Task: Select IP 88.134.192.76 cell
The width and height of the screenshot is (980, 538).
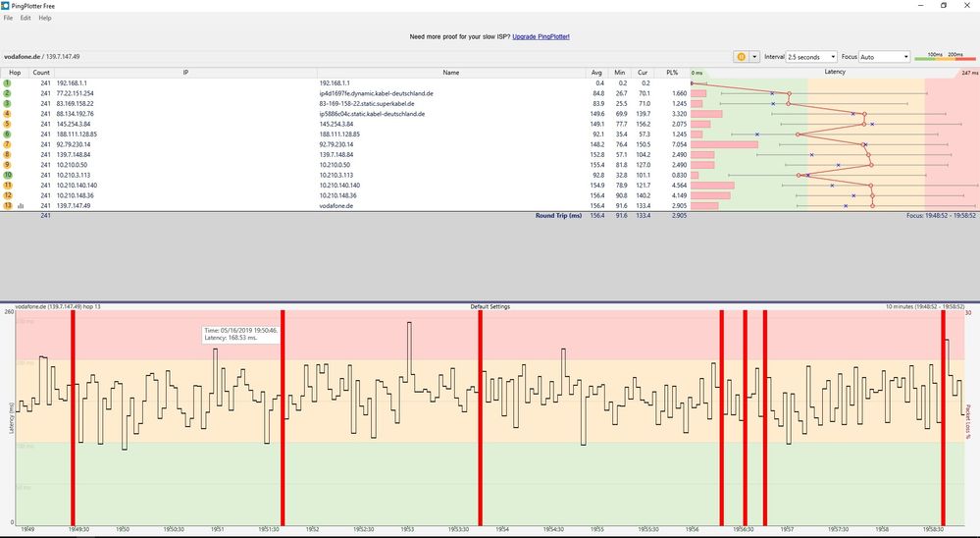Action: pos(75,114)
